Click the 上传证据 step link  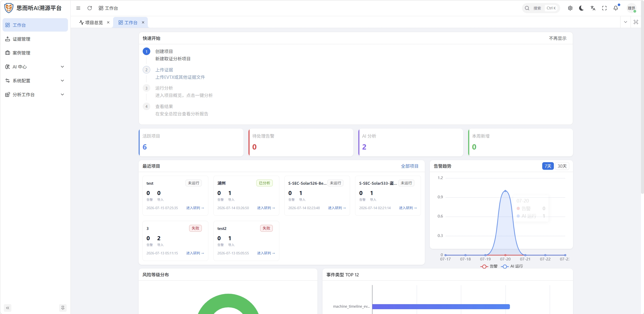click(164, 70)
